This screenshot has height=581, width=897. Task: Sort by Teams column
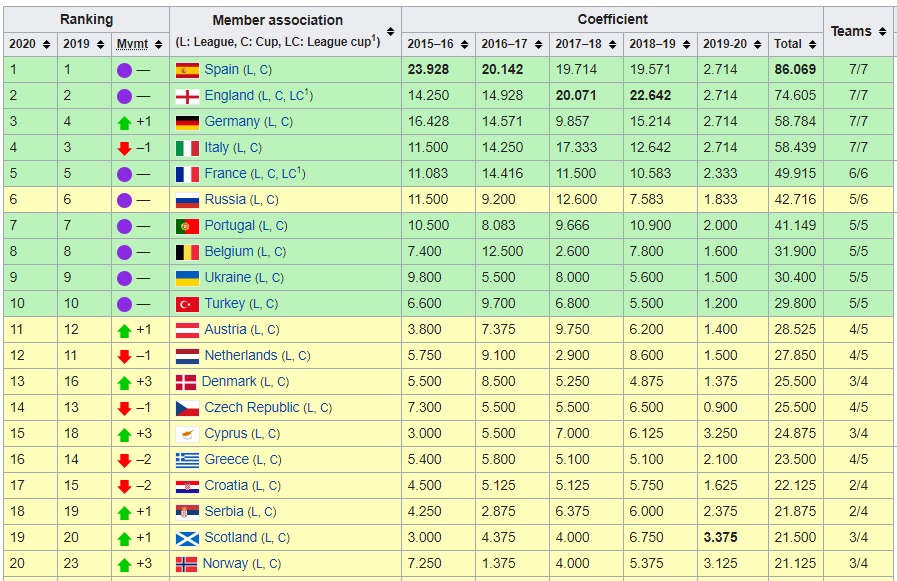[x=882, y=31]
